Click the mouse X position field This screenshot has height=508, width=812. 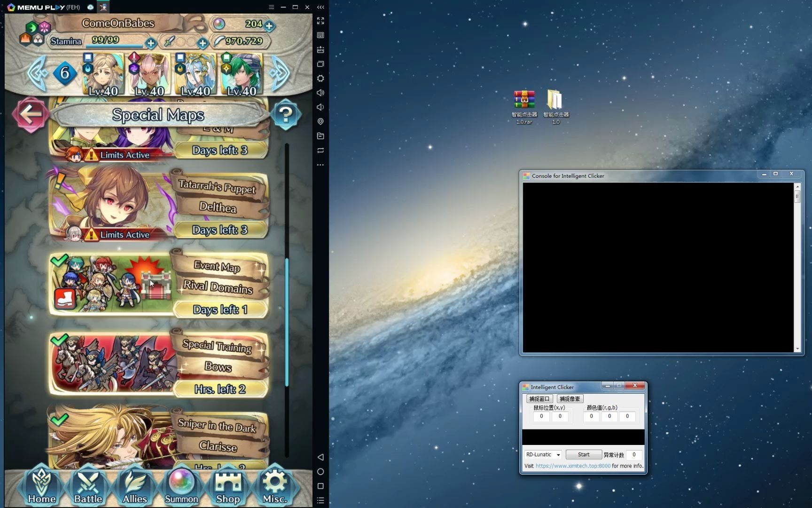coord(541,416)
